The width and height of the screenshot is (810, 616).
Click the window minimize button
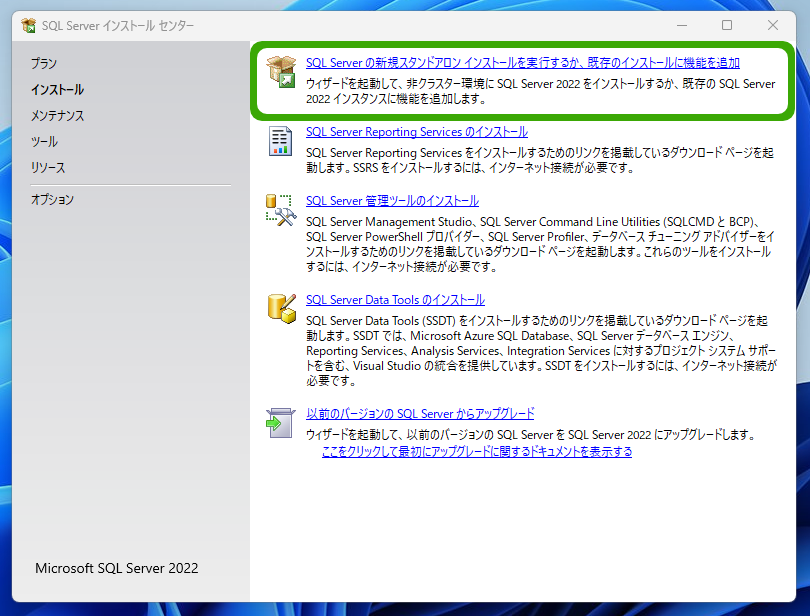click(x=682, y=25)
